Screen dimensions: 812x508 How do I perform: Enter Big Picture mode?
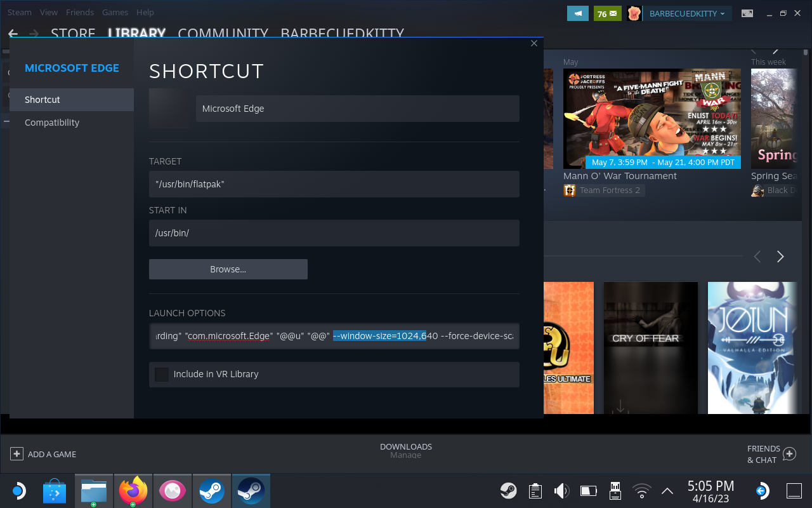[x=747, y=13]
